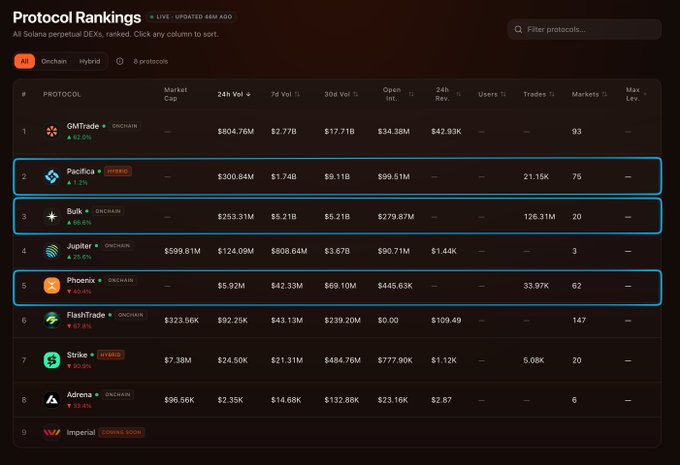The height and width of the screenshot is (465, 680).
Task: Open the Phoenix protocol name link
Action: coord(81,281)
